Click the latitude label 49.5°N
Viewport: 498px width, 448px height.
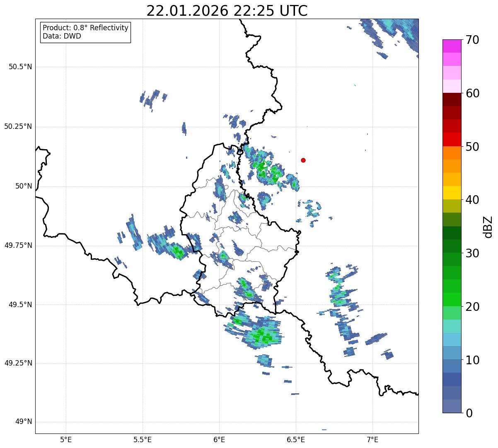(x=20, y=305)
